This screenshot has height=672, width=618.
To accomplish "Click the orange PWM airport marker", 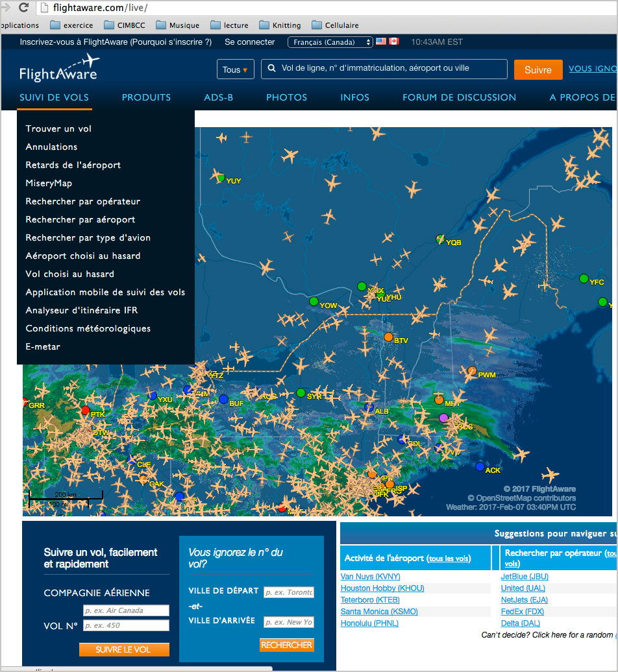I will (472, 371).
